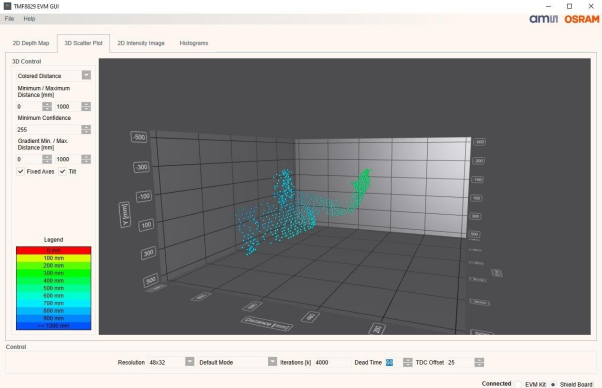This screenshot has width=602, height=388.
Task: Open the 2D Intensity Image tab
Action: pos(141,43)
